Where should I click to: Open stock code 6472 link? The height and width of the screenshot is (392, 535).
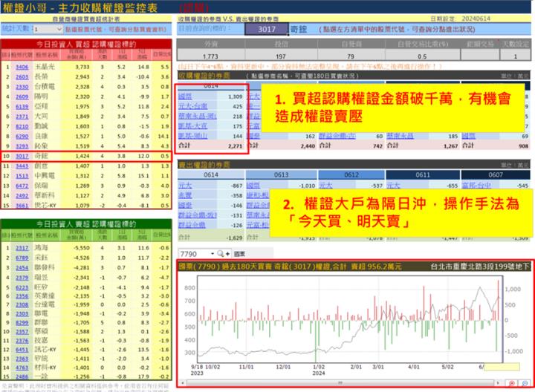click(22, 186)
